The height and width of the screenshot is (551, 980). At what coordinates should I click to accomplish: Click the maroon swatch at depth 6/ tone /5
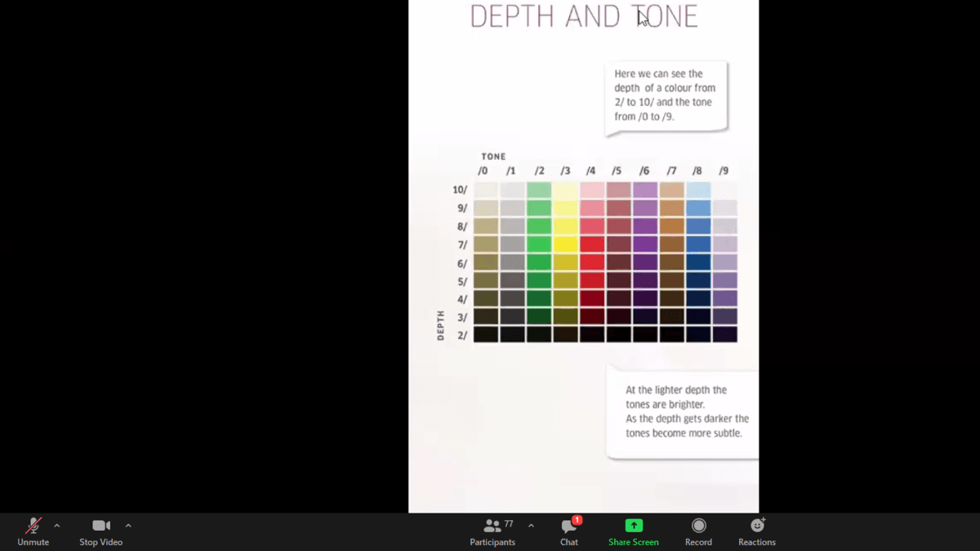[619, 262]
